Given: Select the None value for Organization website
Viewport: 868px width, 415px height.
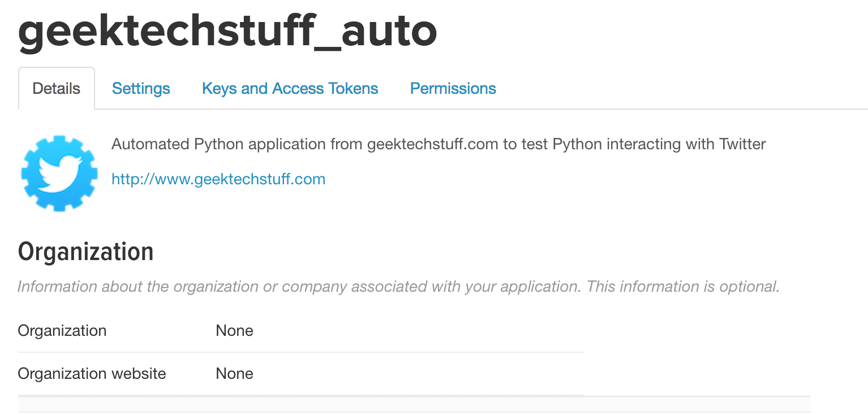Looking at the screenshot, I should (234, 373).
